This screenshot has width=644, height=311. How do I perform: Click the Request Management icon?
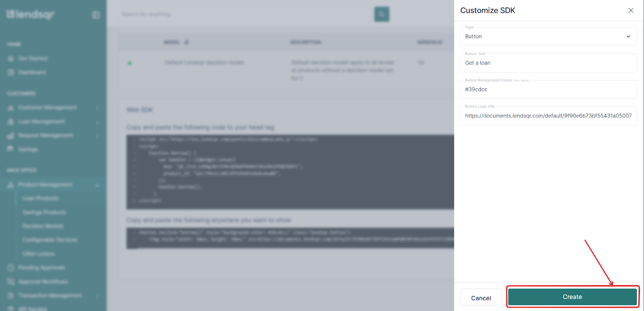[x=11, y=136]
